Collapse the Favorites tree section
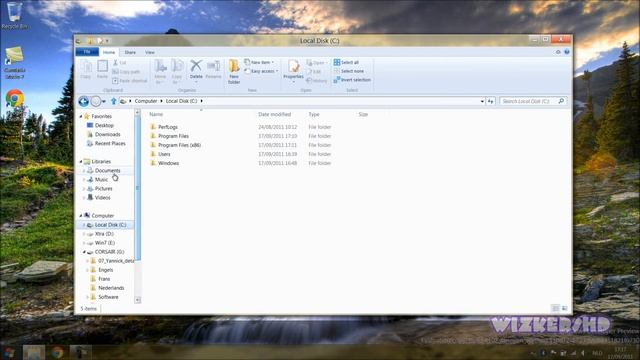 tap(81, 117)
